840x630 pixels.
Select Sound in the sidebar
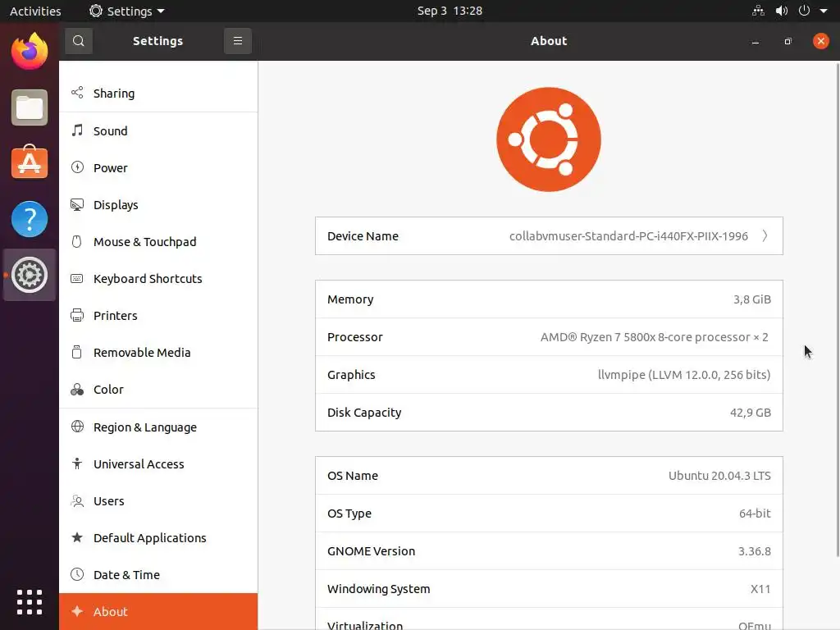(158, 130)
